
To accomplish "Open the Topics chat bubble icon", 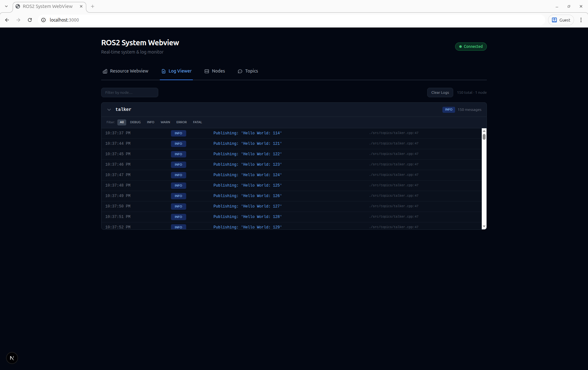I will (x=240, y=71).
